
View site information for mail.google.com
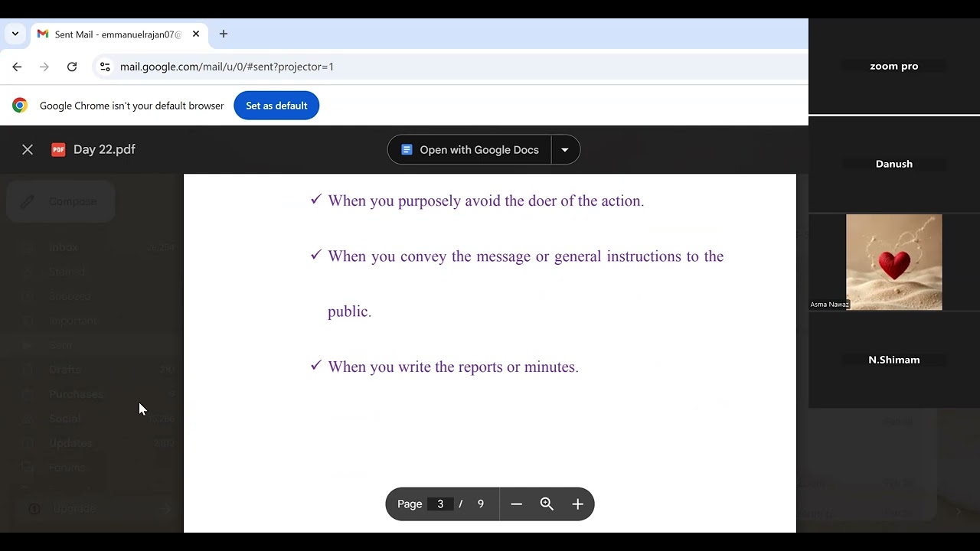[105, 67]
